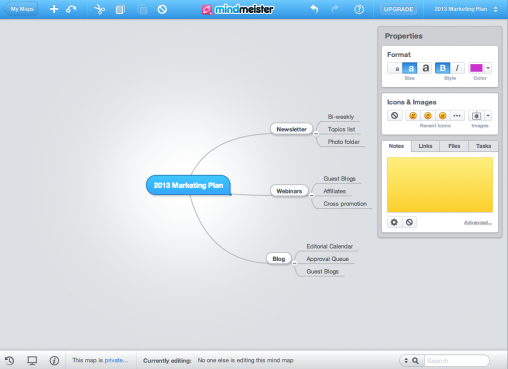This screenshot has width=508, height=369.
Task: Copy the selected topic
Action: [120, 9]
